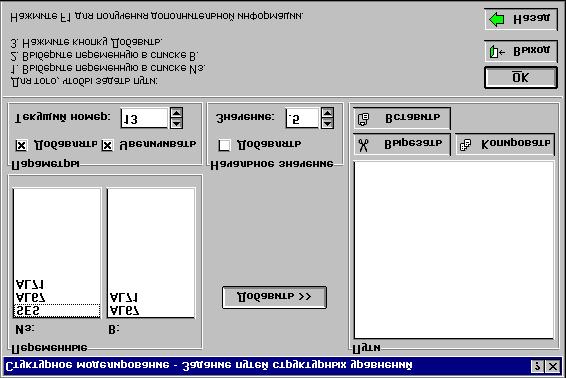Click the Выход exit button
The height and width of the screenshot is (378, 566).
[x=521, y=51]
